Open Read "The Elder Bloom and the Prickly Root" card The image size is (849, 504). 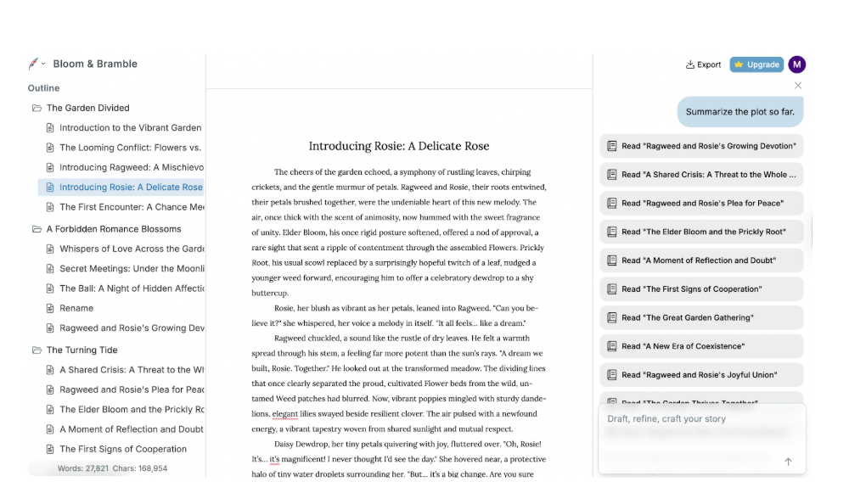(701, 232)
